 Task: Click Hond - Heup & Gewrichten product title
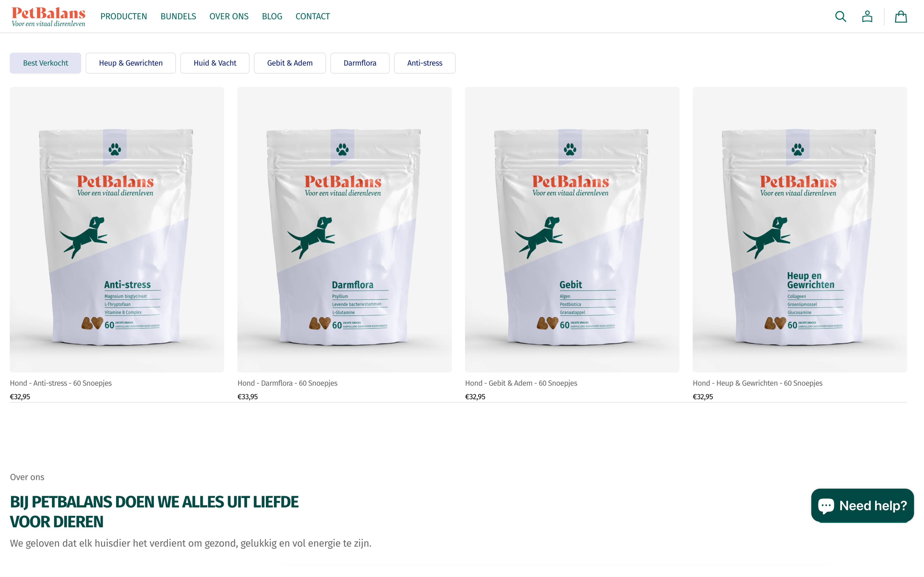click(x=757, y=383)
